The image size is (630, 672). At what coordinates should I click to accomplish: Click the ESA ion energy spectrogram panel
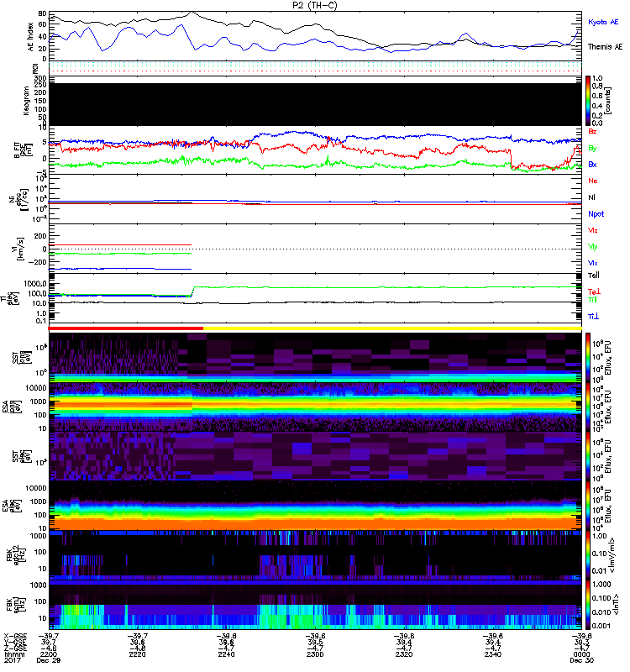pyautogui.click(x=315, y=407)
